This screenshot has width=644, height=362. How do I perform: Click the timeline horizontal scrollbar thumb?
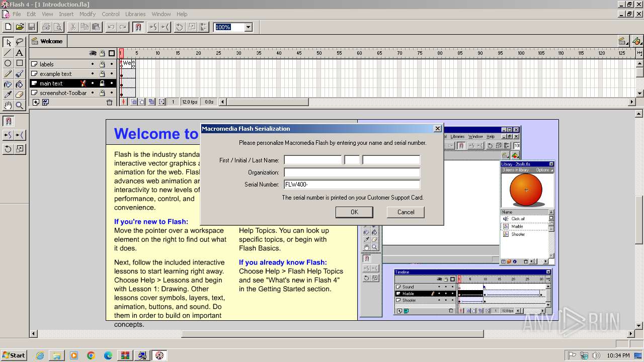[x=267, y=102]
